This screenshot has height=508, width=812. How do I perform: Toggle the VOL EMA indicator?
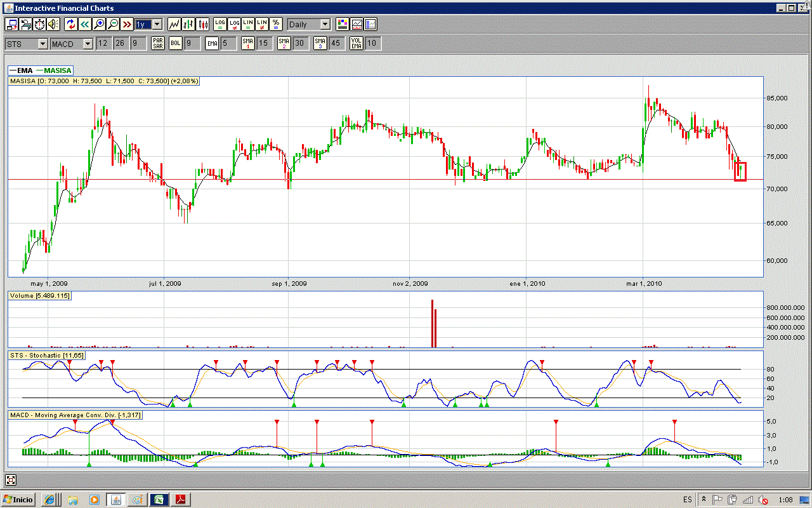(357, 43)
